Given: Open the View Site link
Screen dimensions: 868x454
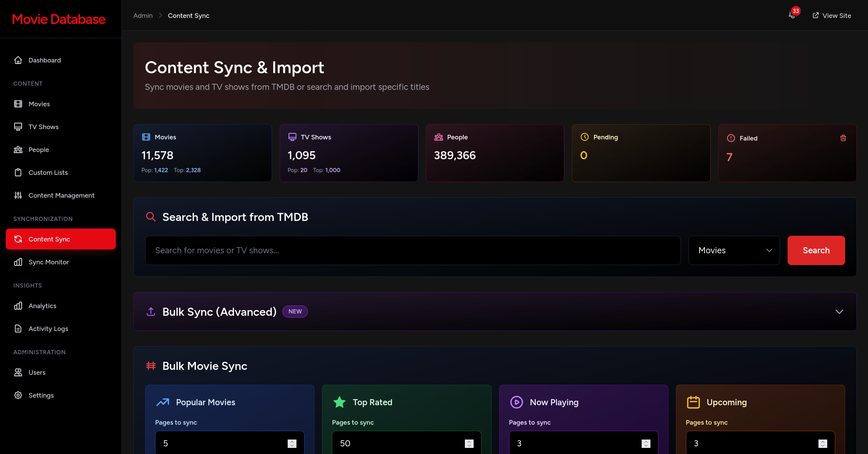Looking at the screenshot, I should coord(832,16).
